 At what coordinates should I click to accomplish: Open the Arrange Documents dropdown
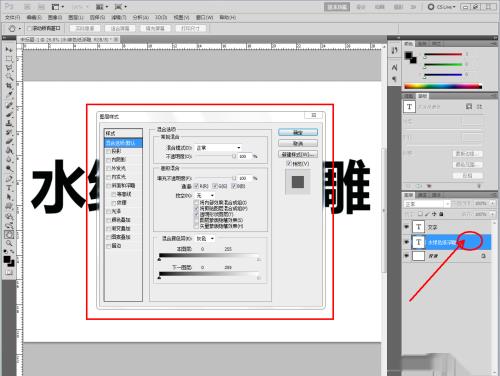pyautogui.click(x=102, y=7)
